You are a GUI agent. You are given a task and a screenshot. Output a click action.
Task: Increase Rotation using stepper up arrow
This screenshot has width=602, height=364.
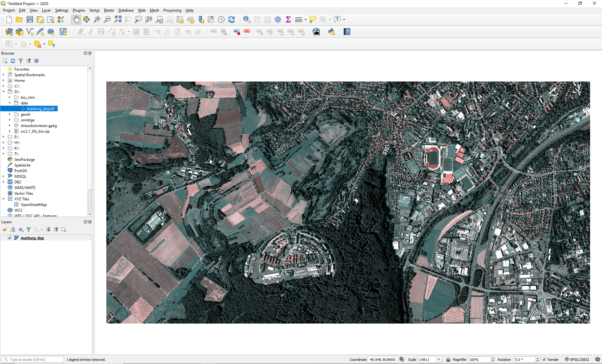point(538,358)
